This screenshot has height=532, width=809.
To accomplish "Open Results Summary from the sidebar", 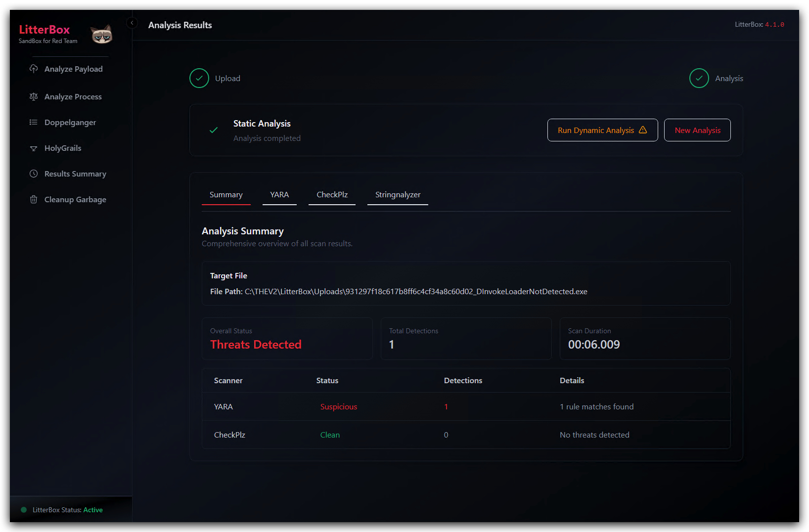I will [75, 174].
